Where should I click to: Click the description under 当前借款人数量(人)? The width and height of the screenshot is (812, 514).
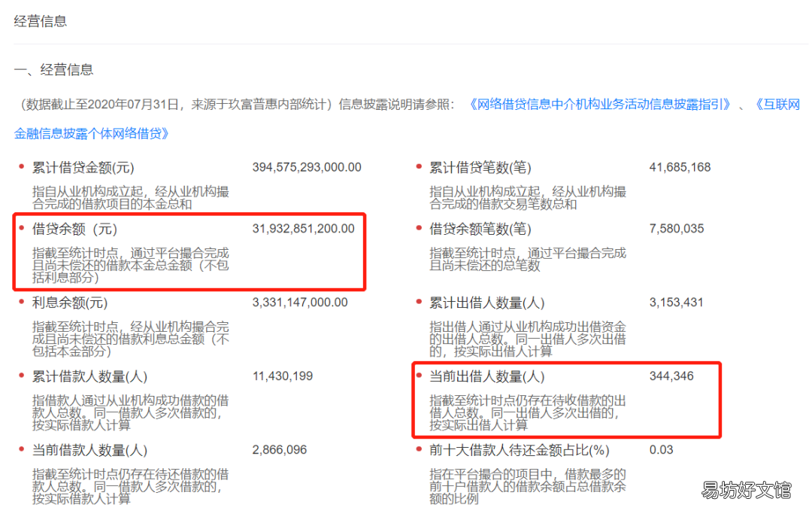(x=131, y=486)
